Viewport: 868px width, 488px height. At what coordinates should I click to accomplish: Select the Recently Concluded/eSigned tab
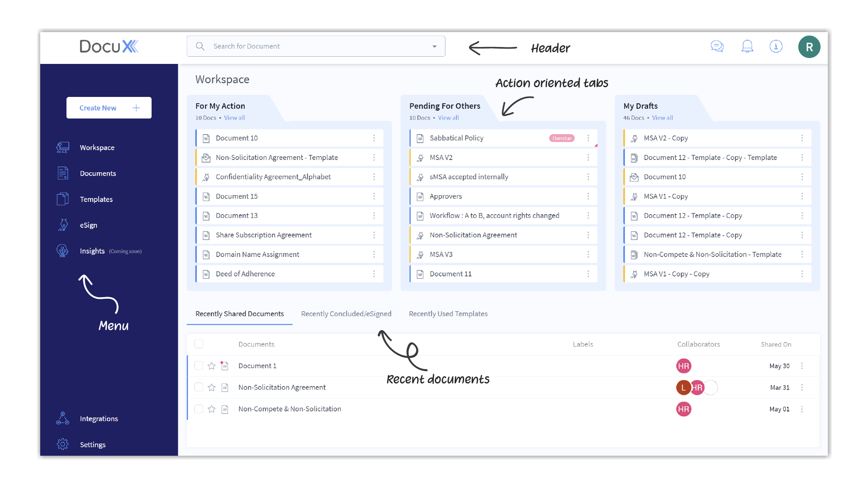pyautogui.click(x=346, y=314)
